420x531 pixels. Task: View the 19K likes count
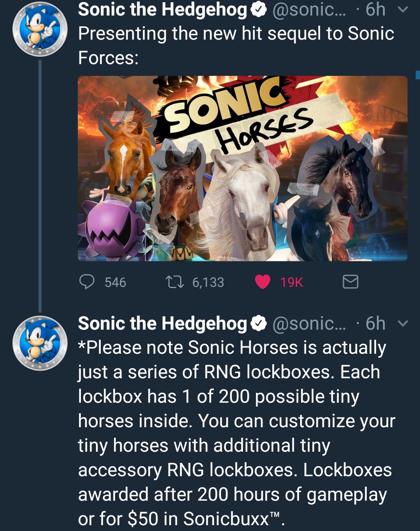[291, 282]
